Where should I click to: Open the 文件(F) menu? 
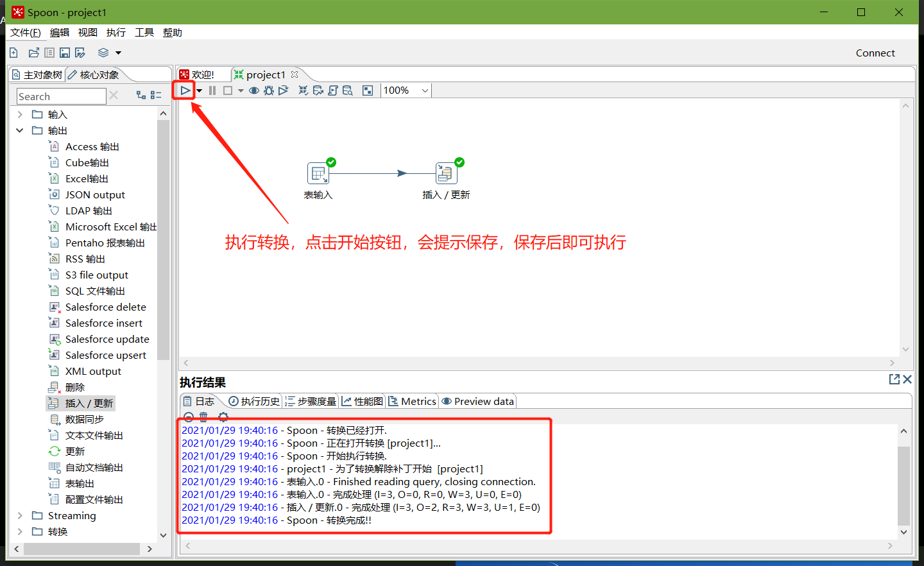point(26,33)
